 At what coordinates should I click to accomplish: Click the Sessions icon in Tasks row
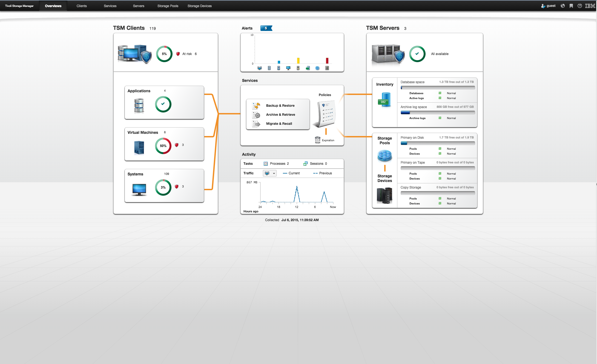pos(306,164)
